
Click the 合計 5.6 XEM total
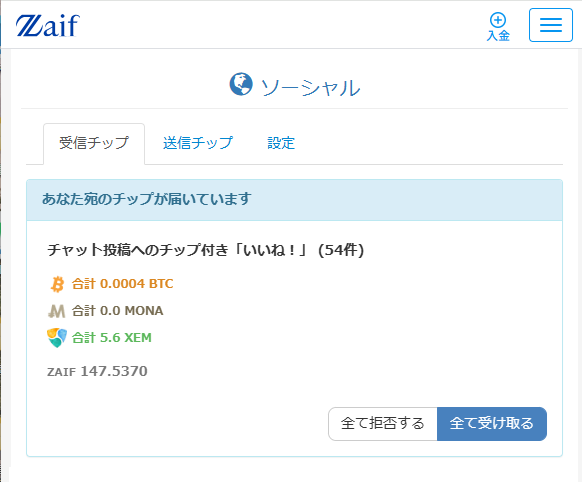pos(112,338)
